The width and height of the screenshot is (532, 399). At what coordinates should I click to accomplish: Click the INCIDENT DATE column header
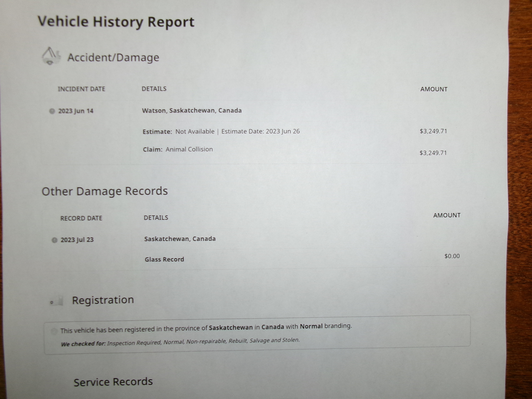click(81, 89)
